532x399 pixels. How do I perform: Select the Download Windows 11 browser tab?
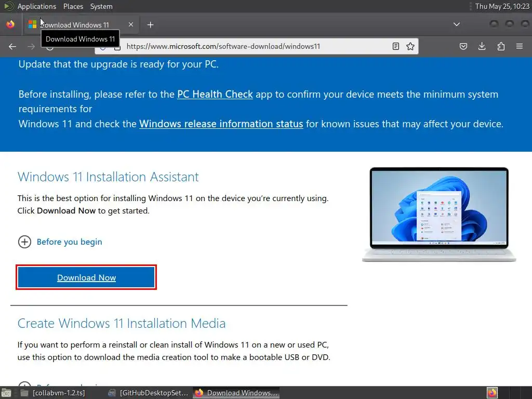point(81,25)
